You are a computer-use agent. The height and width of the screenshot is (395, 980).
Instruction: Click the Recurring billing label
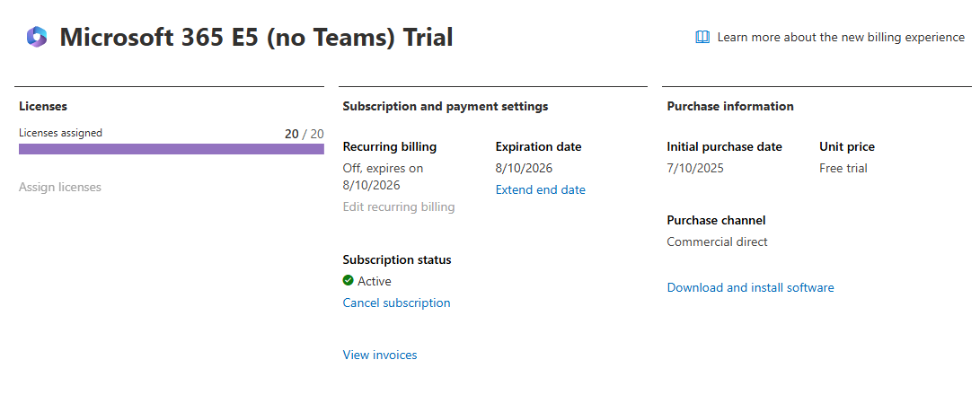coord(390,147)
